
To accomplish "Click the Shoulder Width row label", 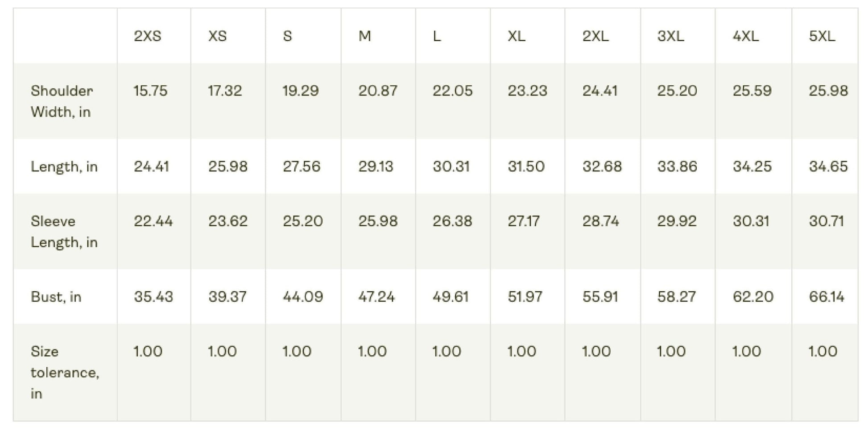I will (62, 101).
